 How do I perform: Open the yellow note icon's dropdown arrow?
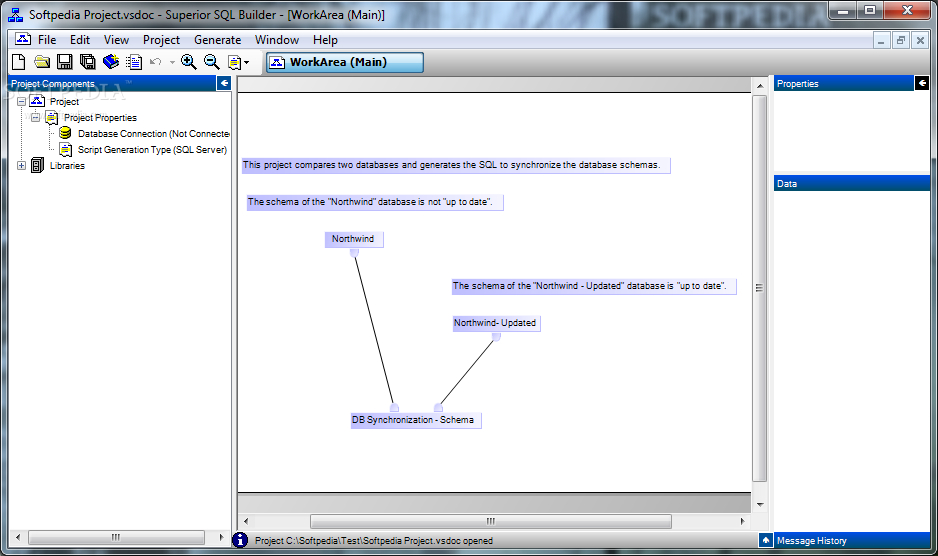pos(246,62)
